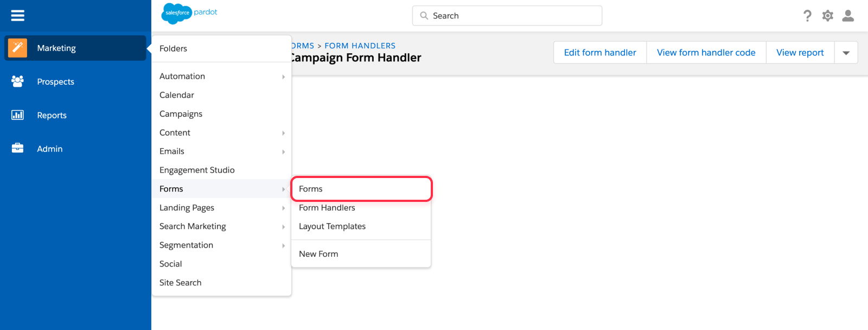The width and height of the screenshot is (868, 330).
Task: Click the Prospects people icon
Action: tap(17, 81)
